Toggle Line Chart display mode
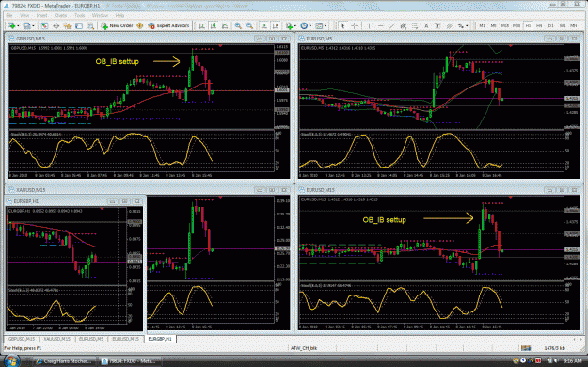Screen dimensions: 588x367 tap(225, 26)
